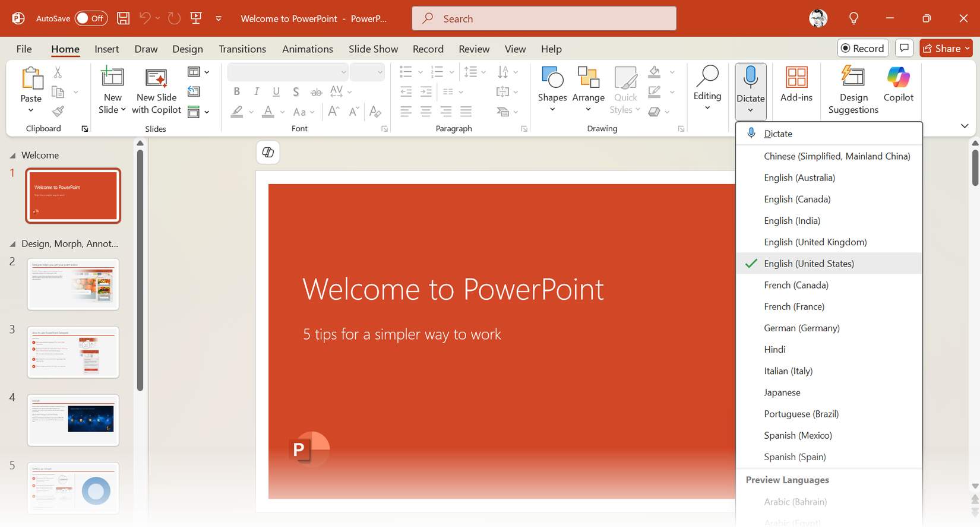Viewport: 980px width, 529px height.
Task: Click Justify alignment icon
Action: (466, 111)
